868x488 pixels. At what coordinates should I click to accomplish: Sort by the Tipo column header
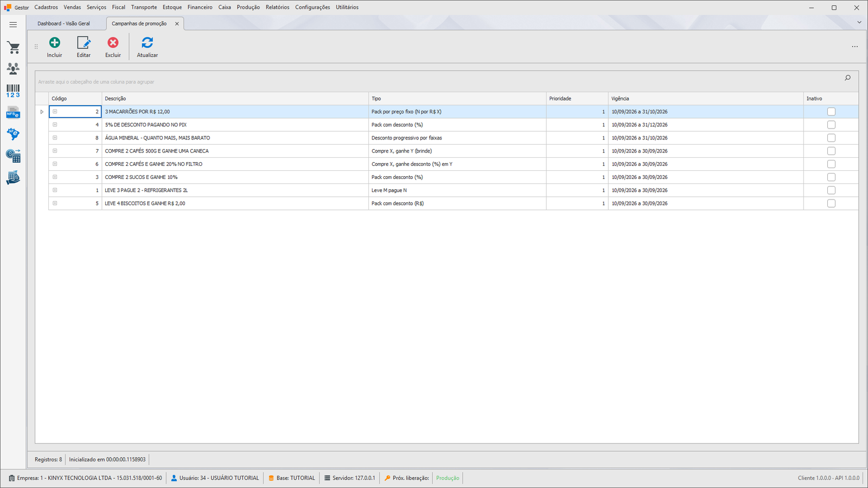[x=457, y=99]
